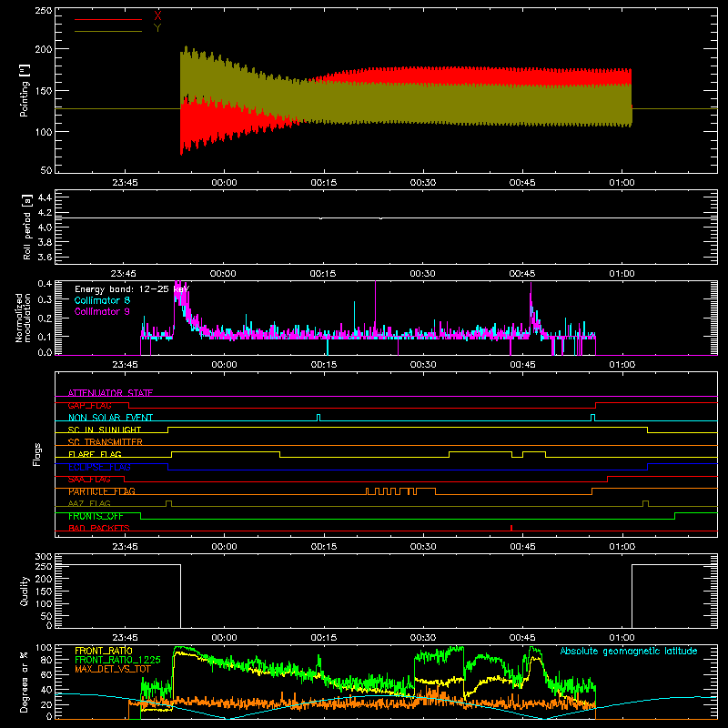Click the '100' tick on the Degrees or % axis
The image size is (728, 728).
coord(44,648)
